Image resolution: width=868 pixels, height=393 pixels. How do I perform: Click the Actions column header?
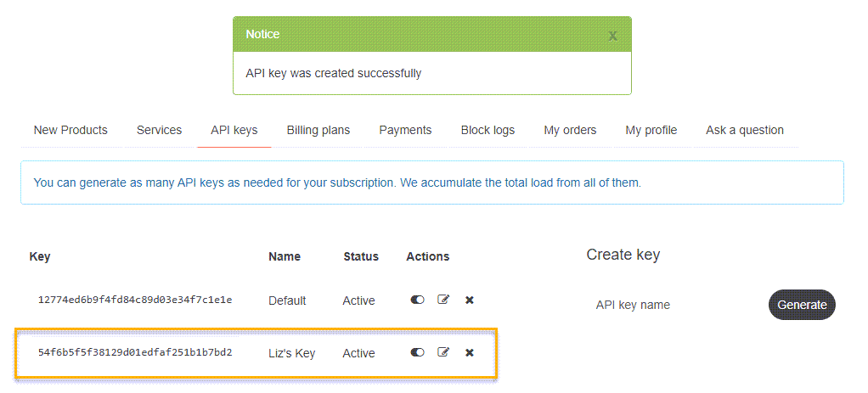(x=428, y=257)
